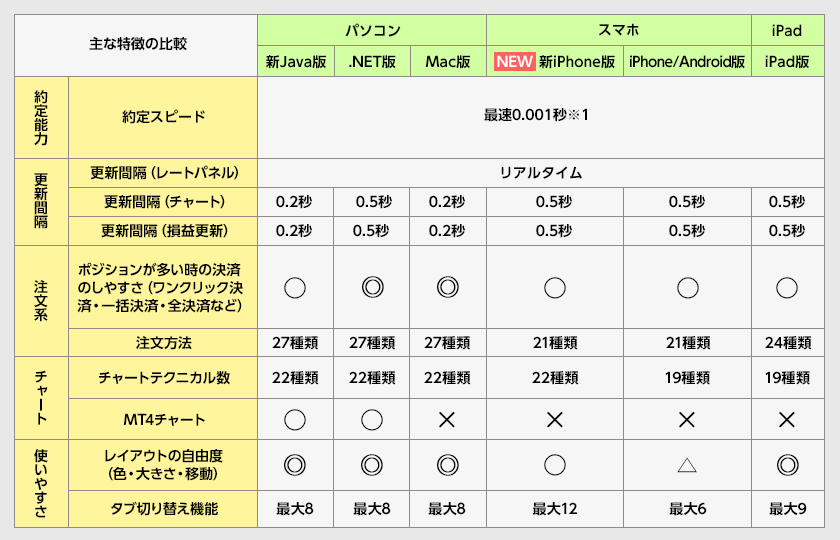This screenshot has width=840, height=540.
Task: Click double-circle icon in 新Java版 layout row
Action: coord(295,464)
